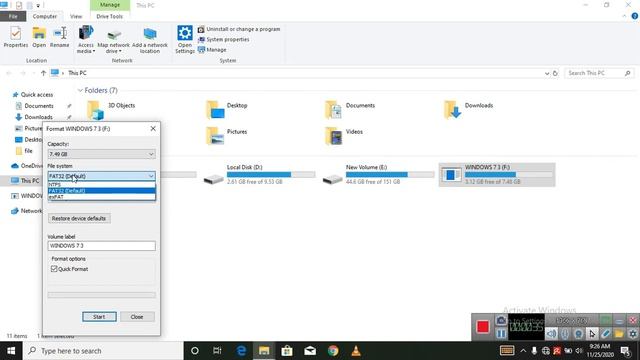Open Task View on taskbar

pos(217,351)
